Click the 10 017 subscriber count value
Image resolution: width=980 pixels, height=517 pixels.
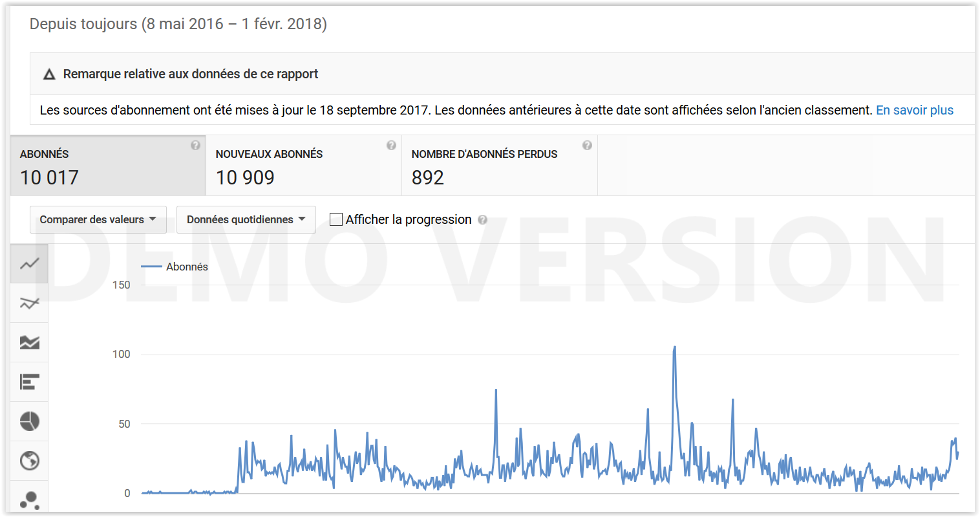(x=49, y=177)
